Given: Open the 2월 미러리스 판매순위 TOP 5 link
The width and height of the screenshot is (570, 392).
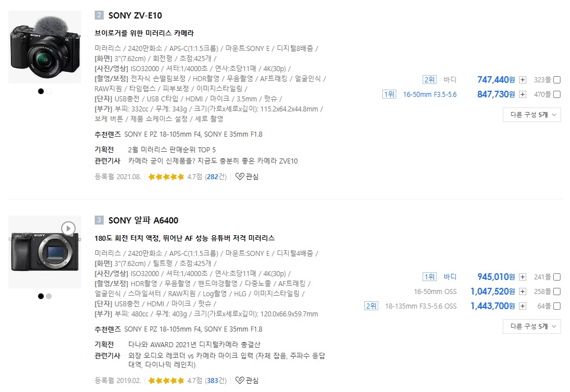Looking at the screenshot, I should pos(172,150).
